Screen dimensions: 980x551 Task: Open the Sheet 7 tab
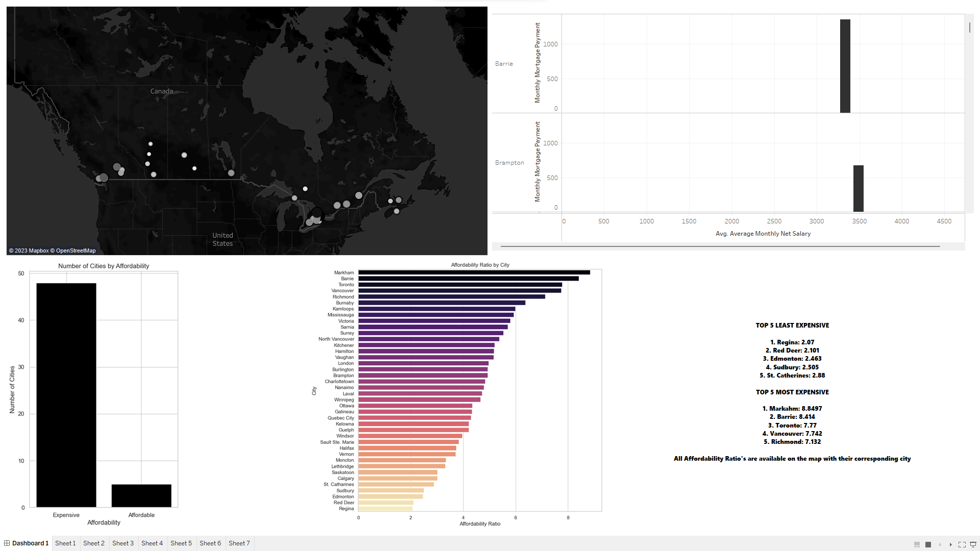[x=239, y=543]
